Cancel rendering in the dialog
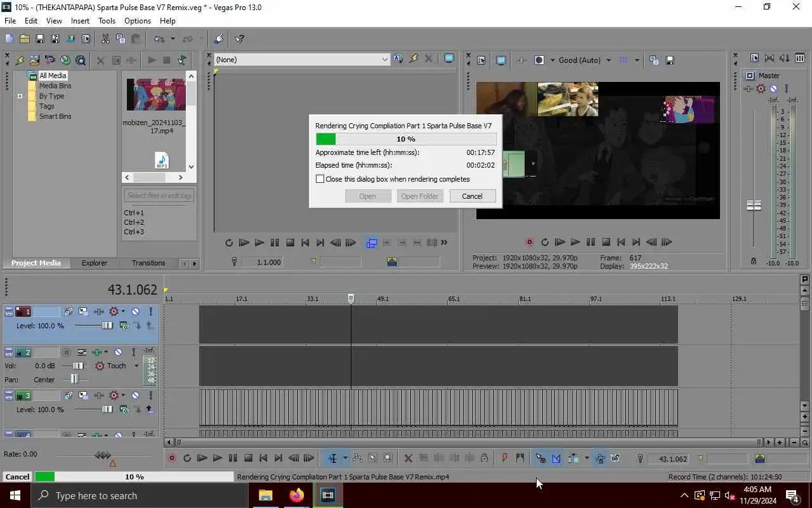812x508 pixels. pos(472,196)
